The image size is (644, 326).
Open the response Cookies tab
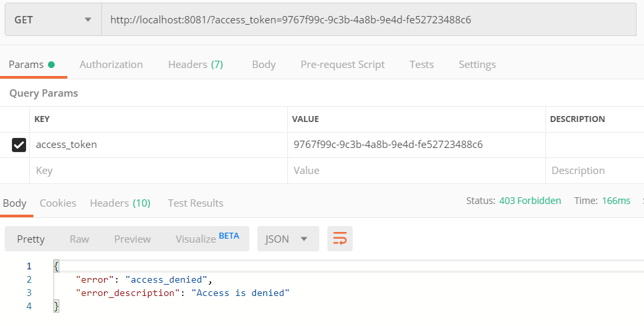coord(58,203)
